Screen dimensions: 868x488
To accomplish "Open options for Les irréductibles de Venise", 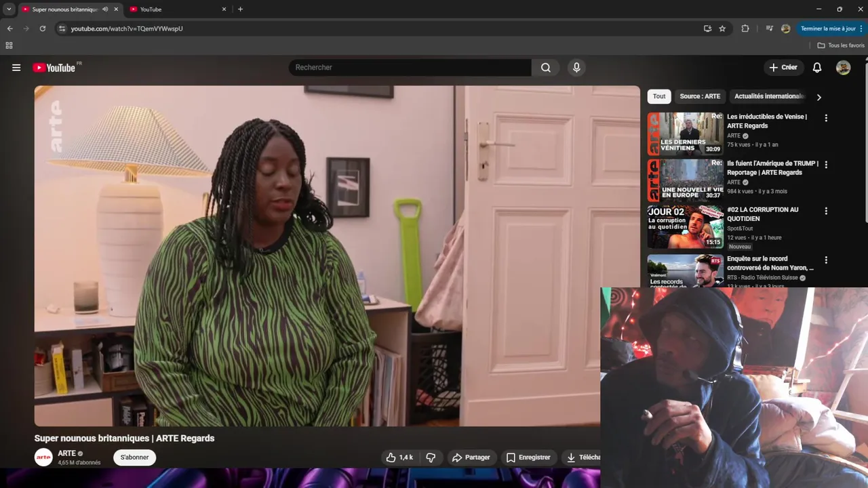I will (825, 118).
